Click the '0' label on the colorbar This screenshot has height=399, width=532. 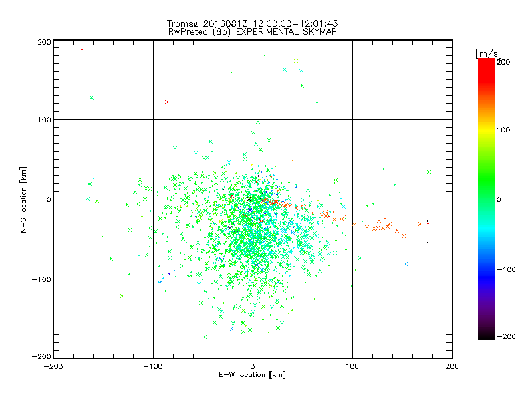(x=499, y=199)
